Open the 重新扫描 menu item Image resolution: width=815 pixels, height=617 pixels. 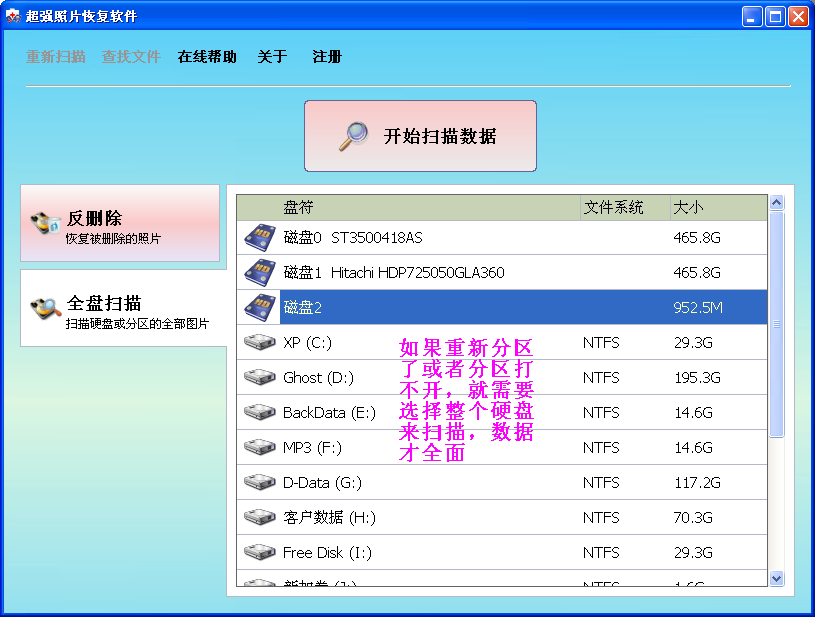point(56,56)
